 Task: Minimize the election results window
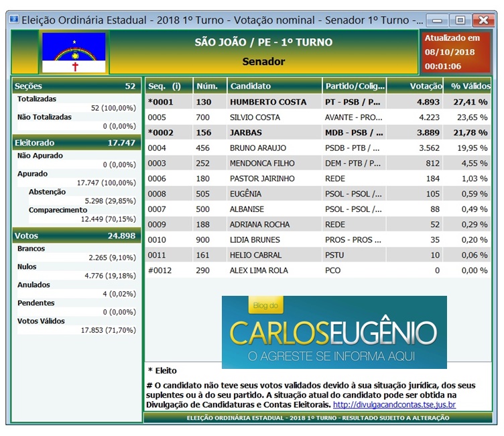tap(437, 21)
